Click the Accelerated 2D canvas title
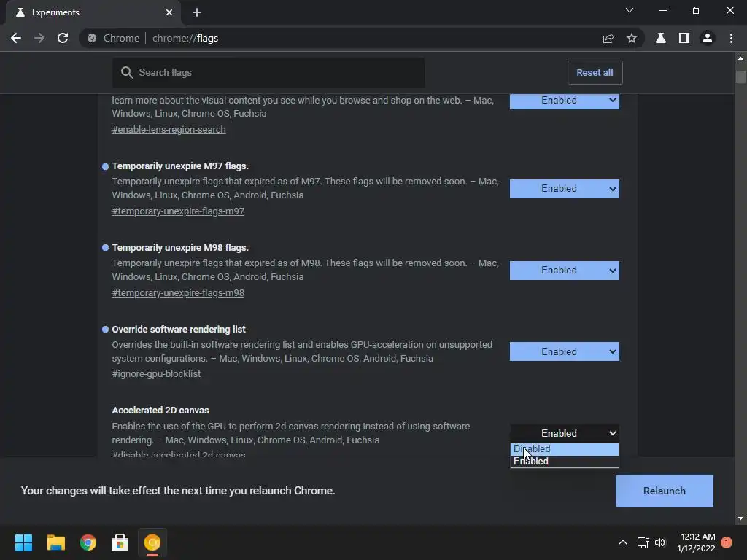Viewport: 747px width, 560px height. pos(160,411)
